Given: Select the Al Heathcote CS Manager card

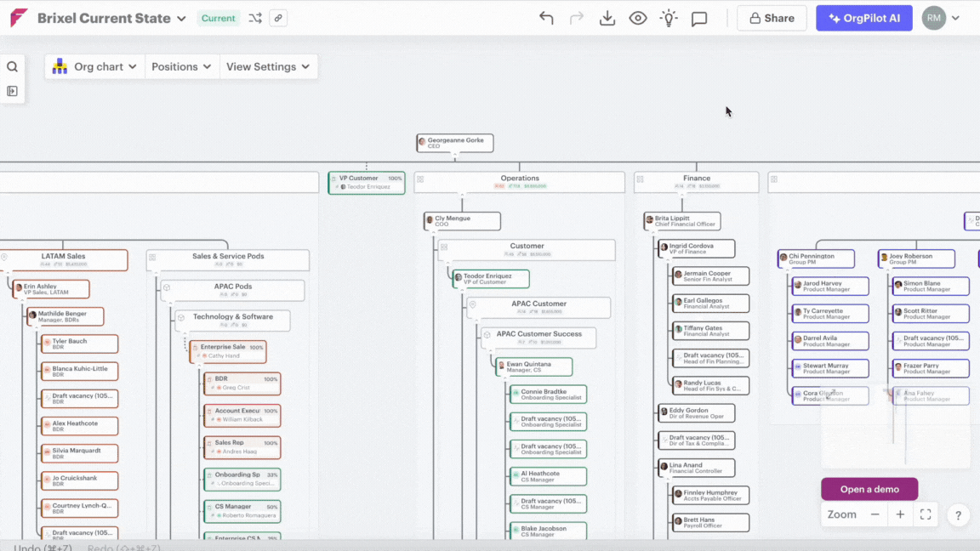Looking at the screenshot, I should pyautogui.click(x=549, y=477).
